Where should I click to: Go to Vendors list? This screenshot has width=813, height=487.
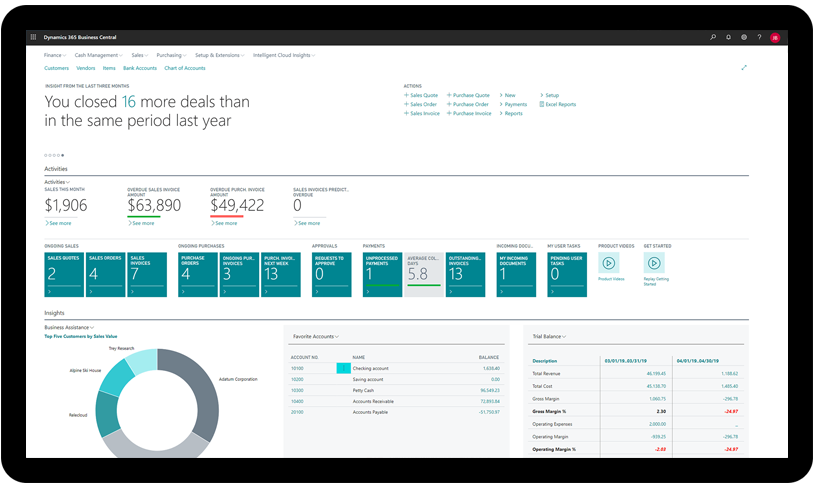[86, 68]
